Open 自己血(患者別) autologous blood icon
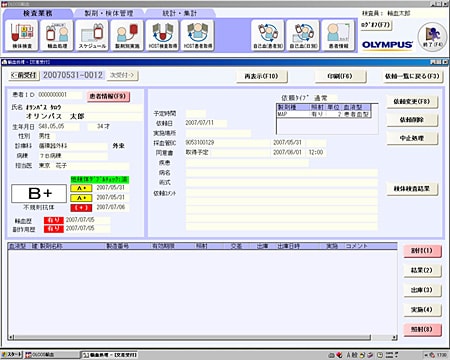This screenshot has height=360, width=450. pyautogui.click(x=268, y=35)
